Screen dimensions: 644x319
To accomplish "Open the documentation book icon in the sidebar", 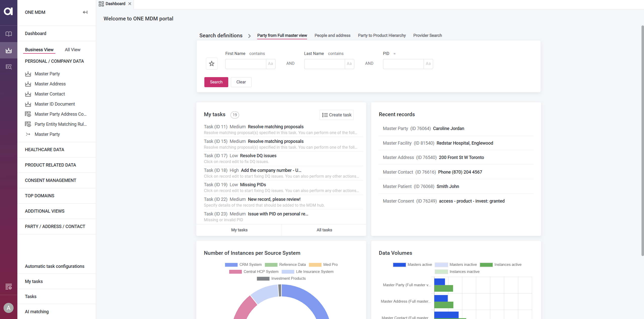I will click(x=9, y=34).
